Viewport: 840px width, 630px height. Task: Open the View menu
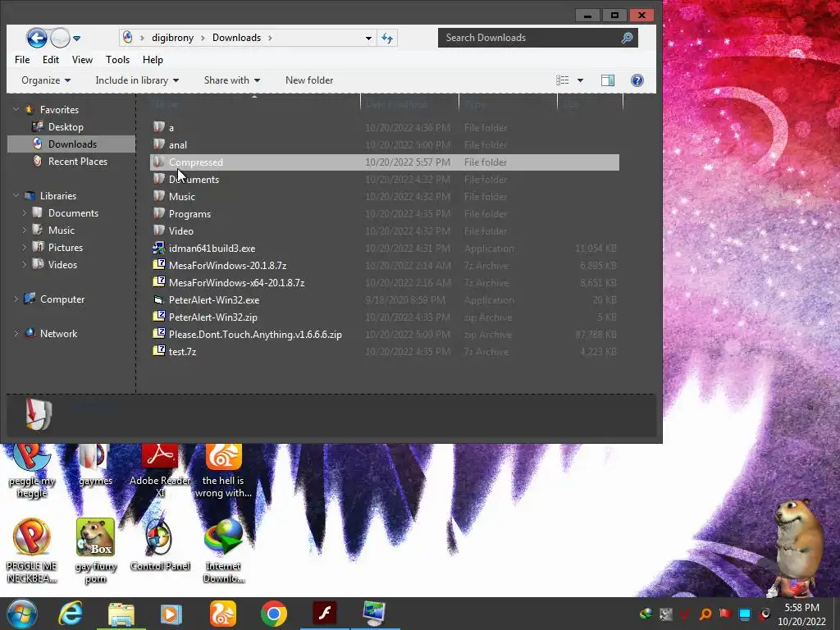coord(82,59)
